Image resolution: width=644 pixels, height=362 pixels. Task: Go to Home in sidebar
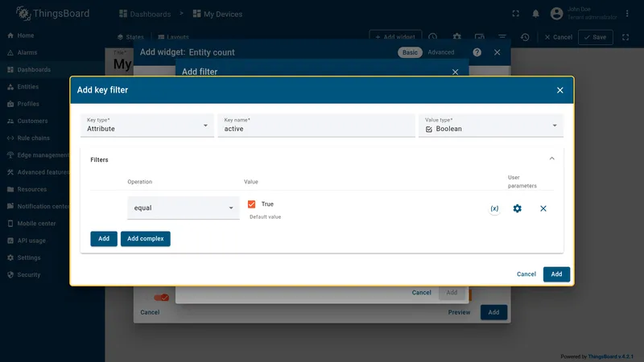[x=26, y=35]
